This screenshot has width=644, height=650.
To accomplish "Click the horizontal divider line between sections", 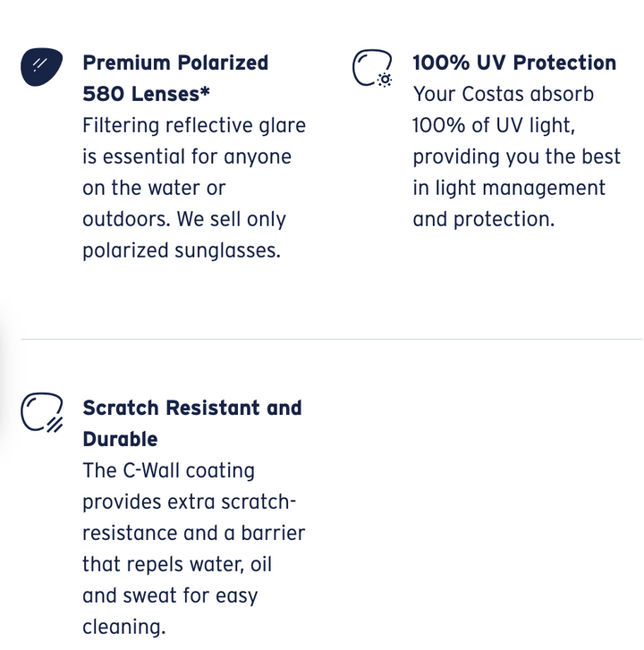I will pos(331,340).
